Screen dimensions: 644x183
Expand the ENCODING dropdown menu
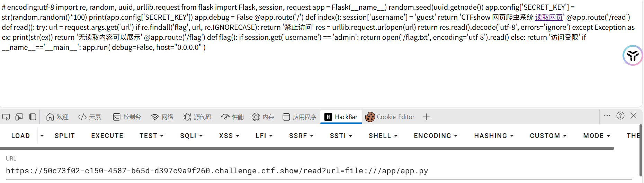(436, 136)
